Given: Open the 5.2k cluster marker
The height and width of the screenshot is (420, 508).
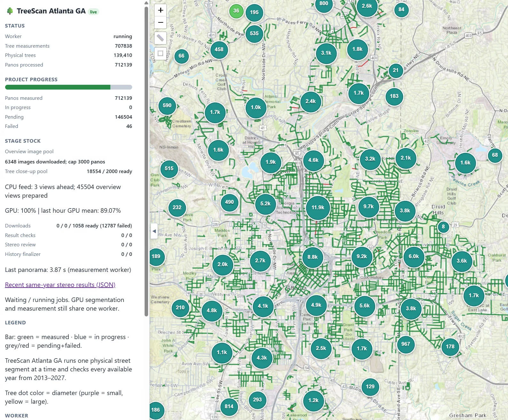Looking at the screenshot, I should coord(266,204).
